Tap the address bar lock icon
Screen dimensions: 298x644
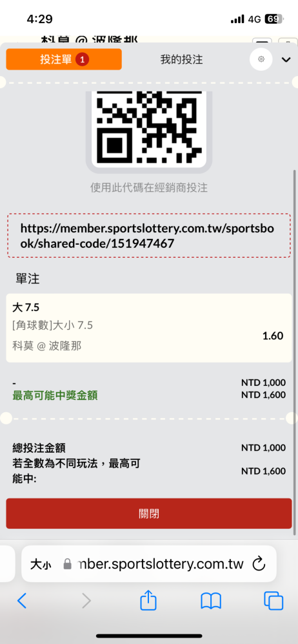pos(68,564)
